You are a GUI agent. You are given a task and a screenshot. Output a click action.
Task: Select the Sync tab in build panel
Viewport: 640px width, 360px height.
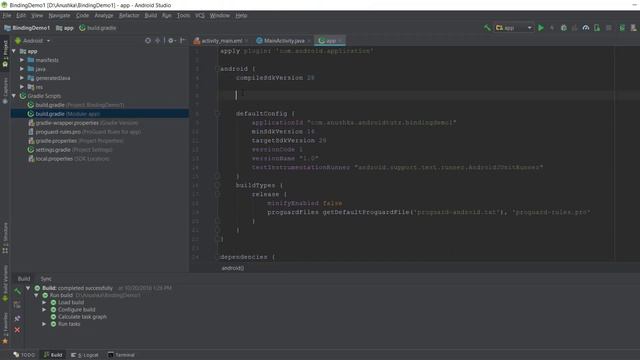[x=46, y=279]
